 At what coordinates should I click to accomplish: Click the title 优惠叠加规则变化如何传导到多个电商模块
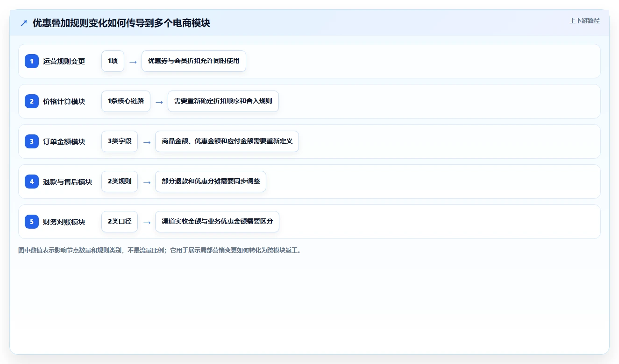pos(121,23)
